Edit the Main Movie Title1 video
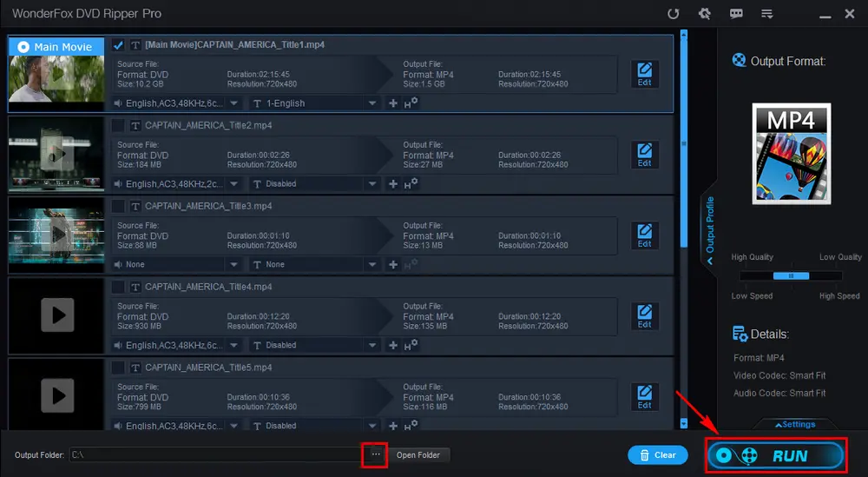 pyautogui.click(x=644, y=75)
